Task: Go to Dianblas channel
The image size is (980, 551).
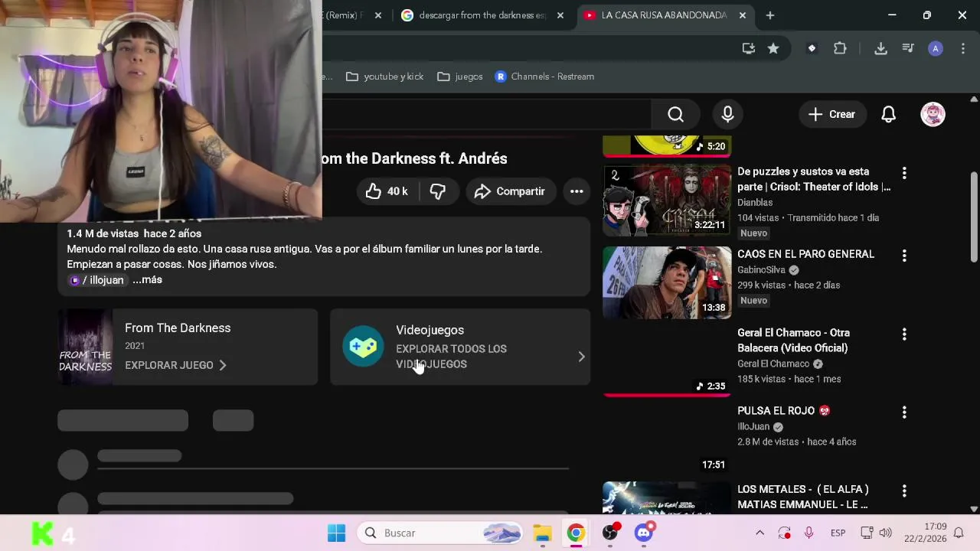Action: (755, 202)
